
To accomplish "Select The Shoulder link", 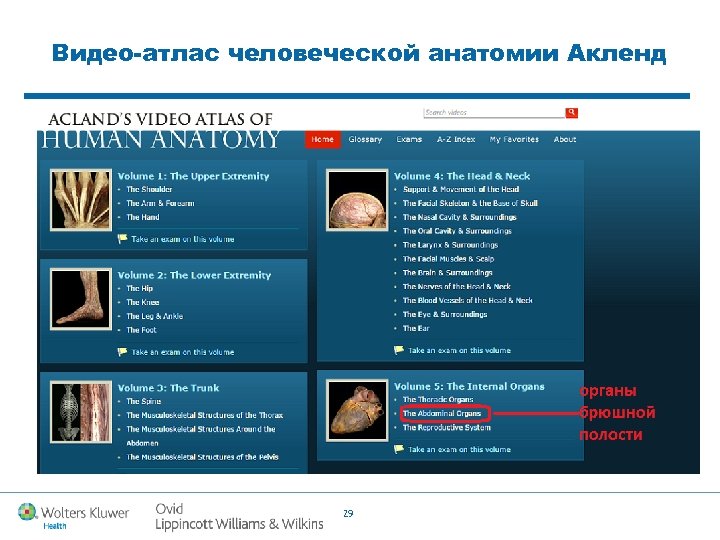I will (149, 189).
